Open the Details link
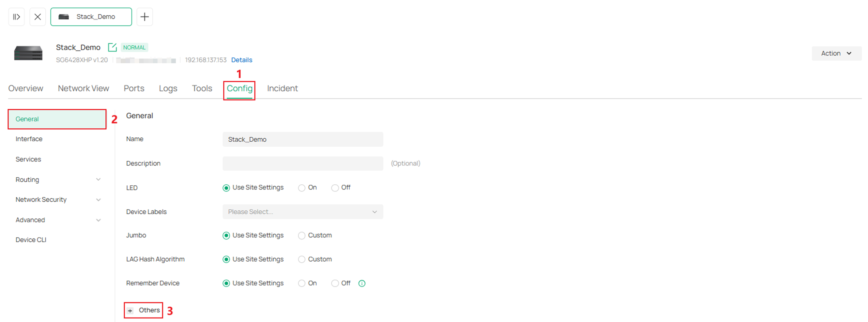This screenshot has height=322, width=868. click(241, 60)
